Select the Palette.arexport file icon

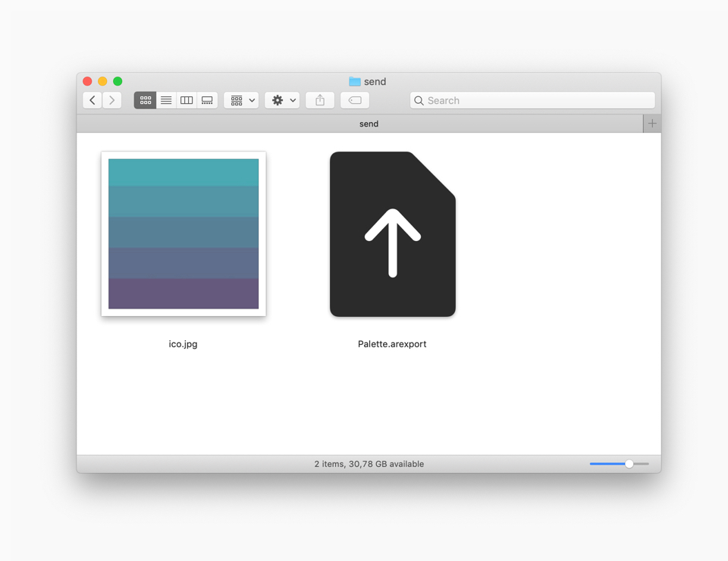coord(393,233)
